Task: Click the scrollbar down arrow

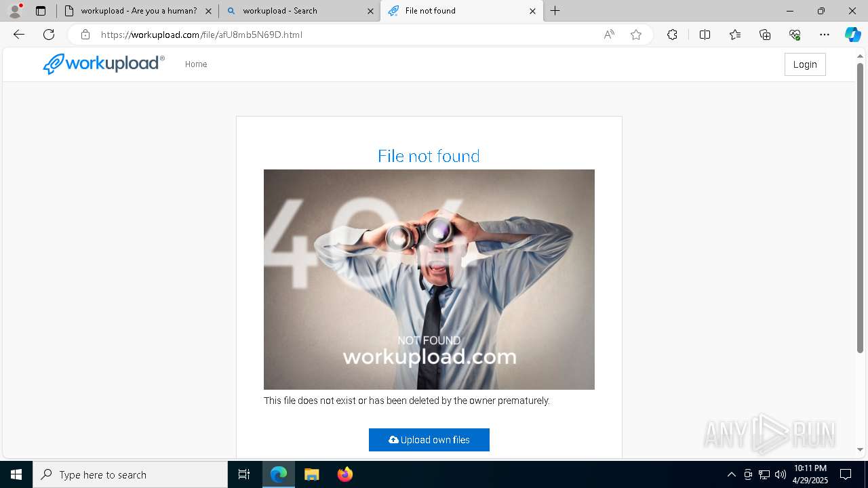Action: (x=860, y=449)
